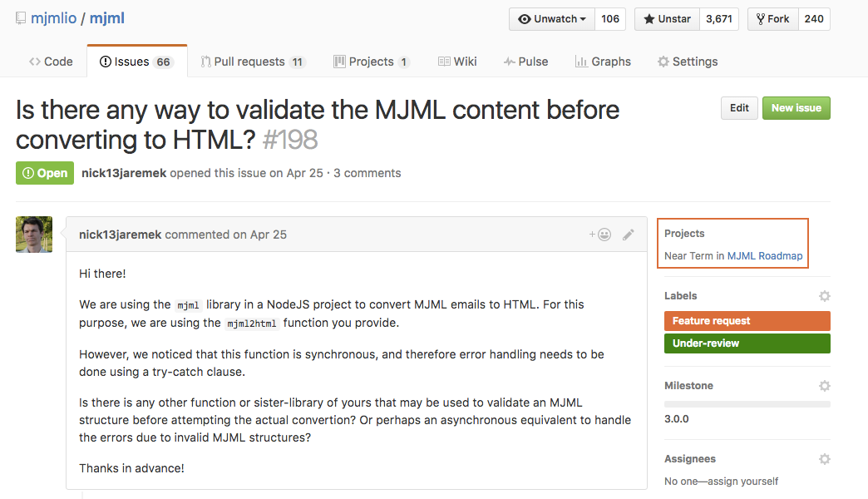Open the Pull requests tab

coord(252,61)
